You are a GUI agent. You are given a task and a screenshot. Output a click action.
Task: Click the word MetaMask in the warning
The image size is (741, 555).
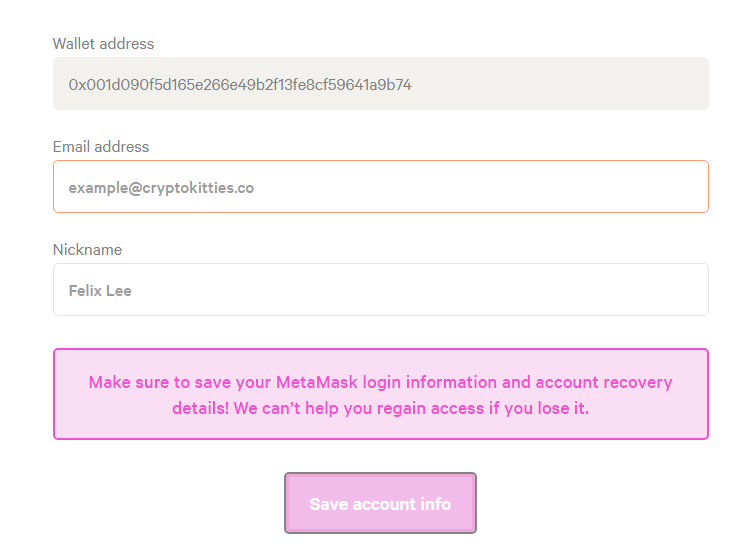(x=317, y=382)
